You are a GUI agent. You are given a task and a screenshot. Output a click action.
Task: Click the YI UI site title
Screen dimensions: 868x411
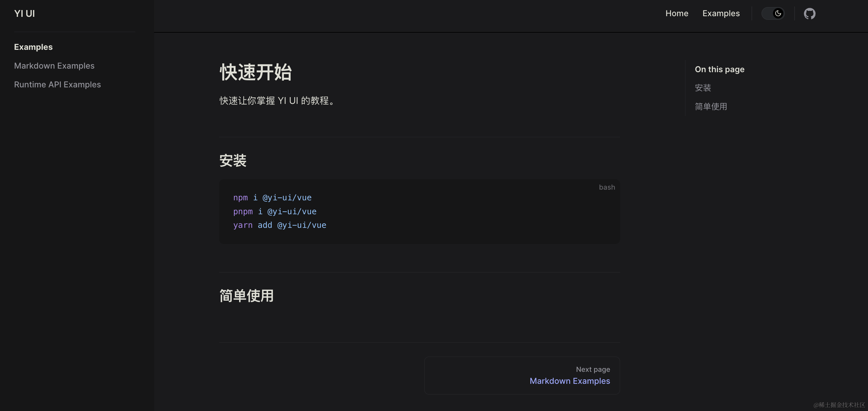pos(24,14)
